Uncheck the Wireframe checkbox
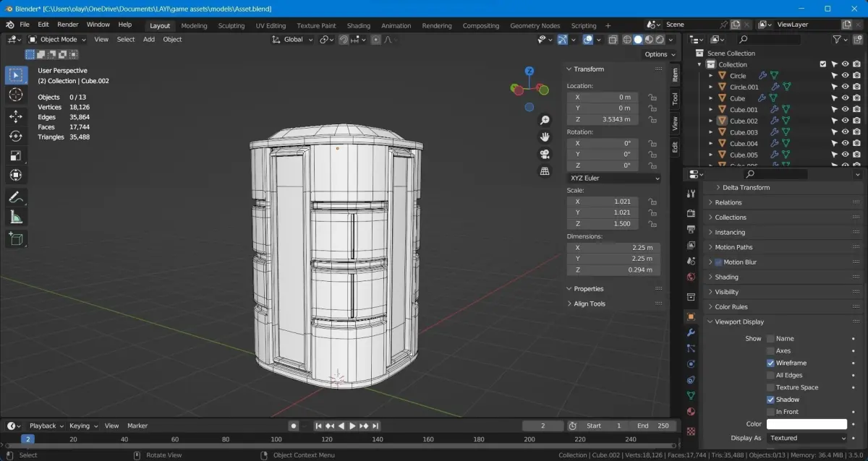Viewport: 868px width, 461px height. coord(770,363)
